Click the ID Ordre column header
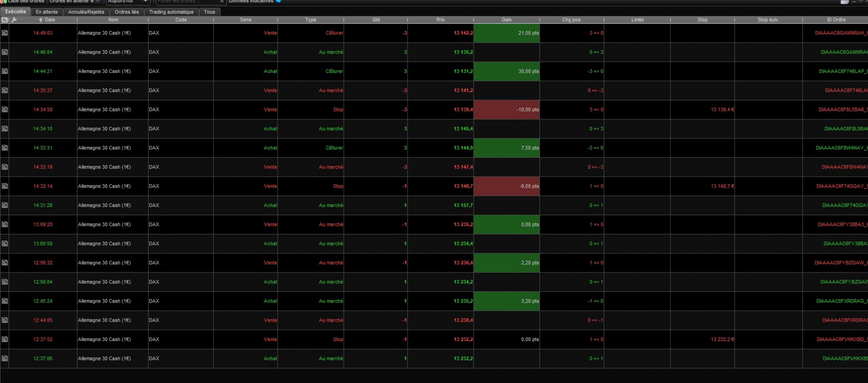This screenshot has height=383, width=868. tap(836, 20)
